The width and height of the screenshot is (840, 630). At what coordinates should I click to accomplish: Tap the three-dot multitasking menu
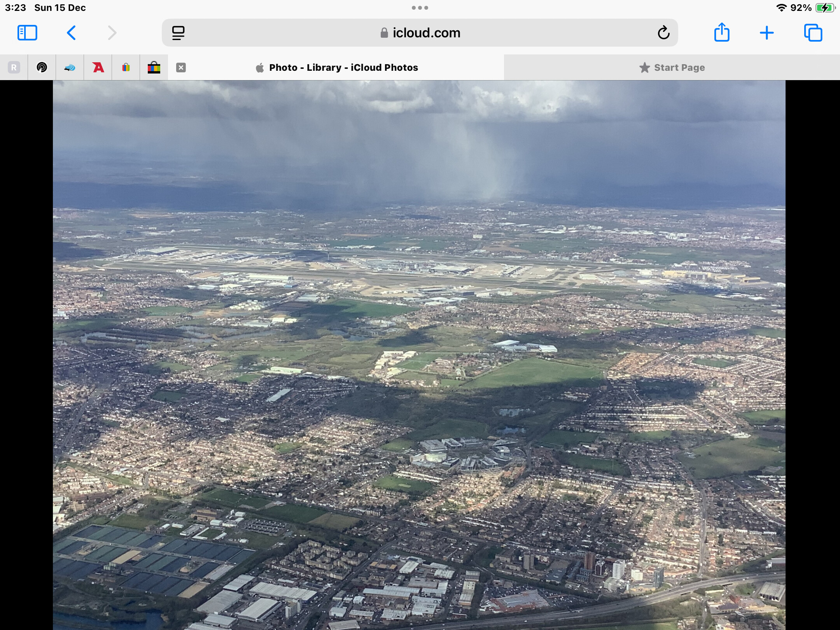(420, 8)
